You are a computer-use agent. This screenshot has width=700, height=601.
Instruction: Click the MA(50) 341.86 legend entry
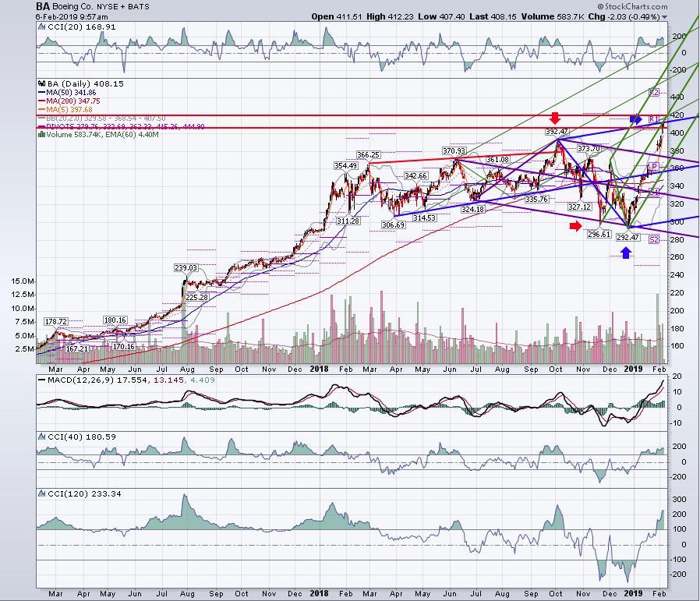coord(67,93)
